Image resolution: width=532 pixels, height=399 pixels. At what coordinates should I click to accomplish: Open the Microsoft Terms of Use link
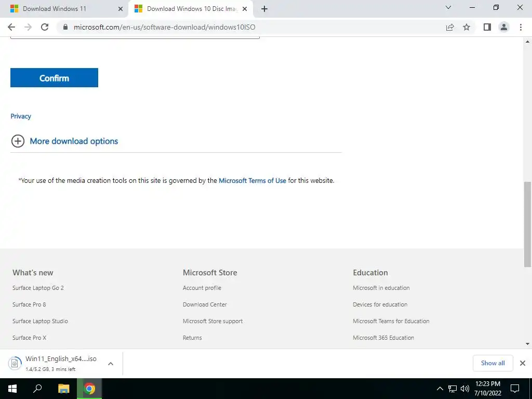[252, 180]
